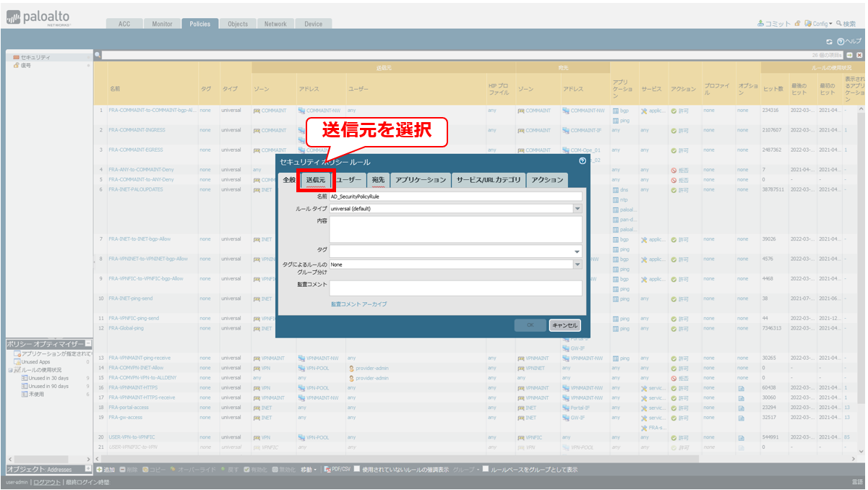Select the アプリケーション tab in the dialog

[421, 179]
